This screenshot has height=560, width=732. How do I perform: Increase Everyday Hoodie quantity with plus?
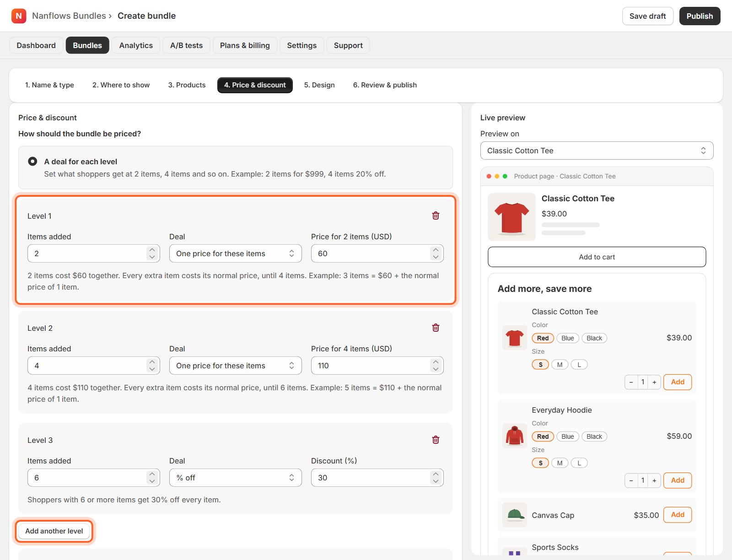coord(654,480)
